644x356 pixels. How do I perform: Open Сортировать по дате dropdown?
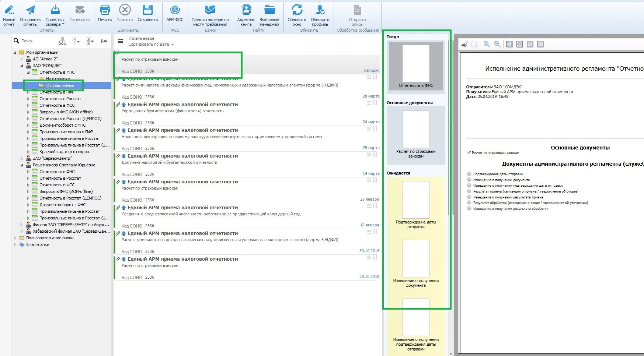tap(151, 44)
